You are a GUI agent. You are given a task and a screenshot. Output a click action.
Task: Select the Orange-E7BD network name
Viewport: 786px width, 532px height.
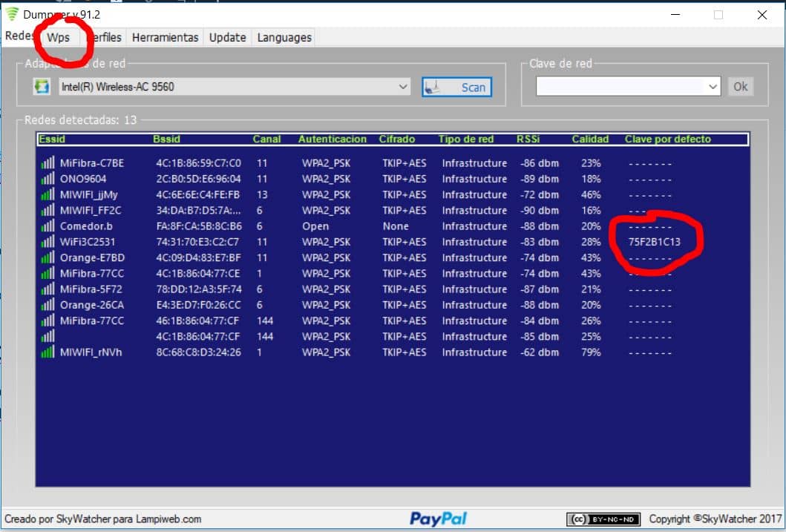[x=92, y=257]
